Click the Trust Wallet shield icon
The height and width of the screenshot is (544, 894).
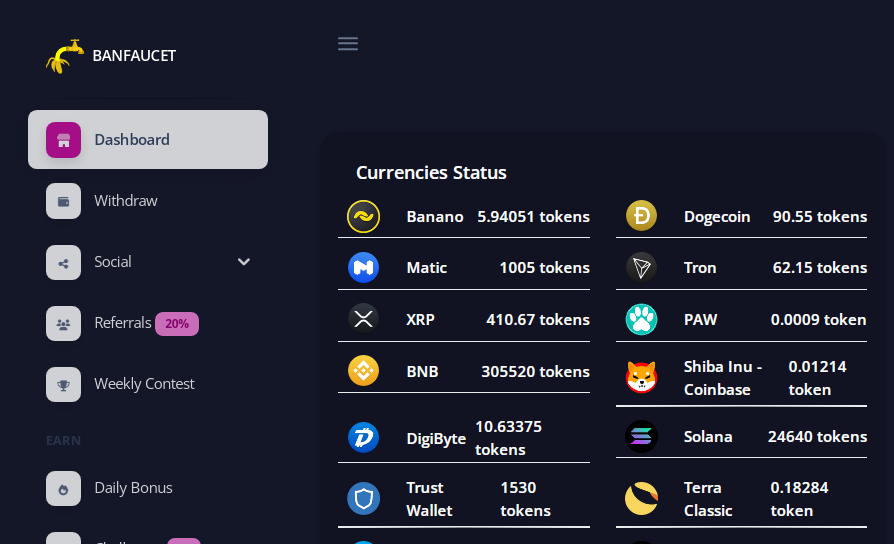tap(364, 498)
